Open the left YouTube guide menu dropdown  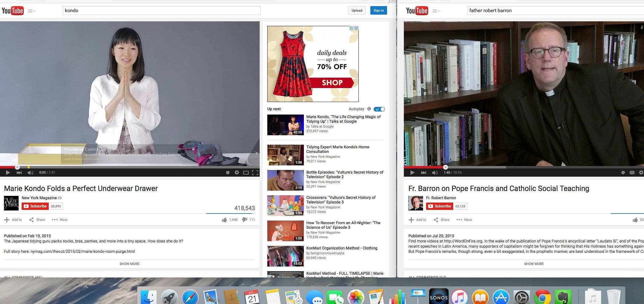32,11
